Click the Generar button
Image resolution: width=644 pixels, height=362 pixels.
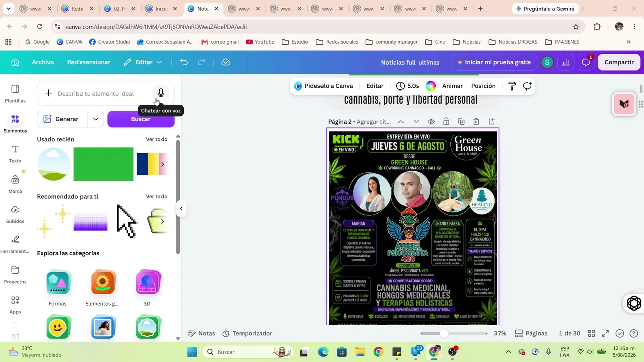[62, 119]
